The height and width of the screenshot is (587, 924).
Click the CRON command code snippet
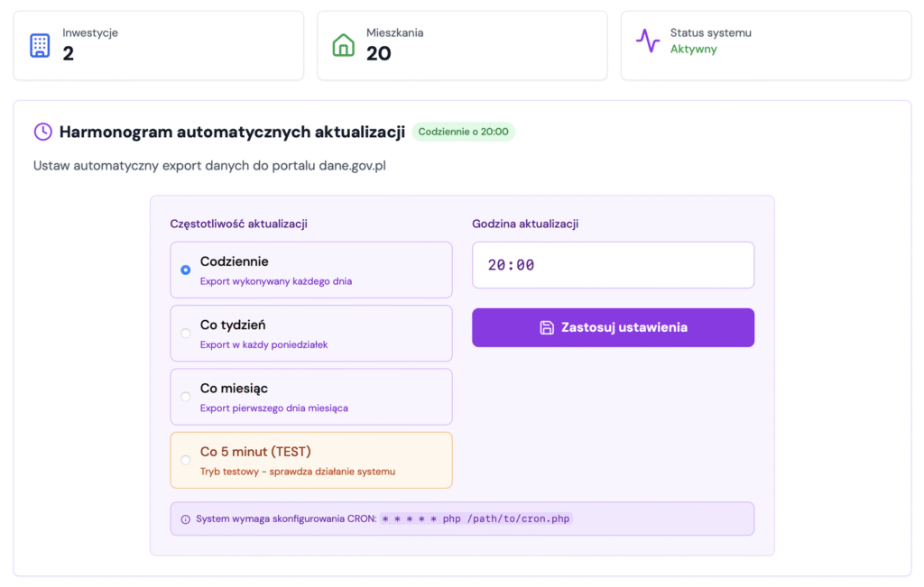[x=476, y=519]
